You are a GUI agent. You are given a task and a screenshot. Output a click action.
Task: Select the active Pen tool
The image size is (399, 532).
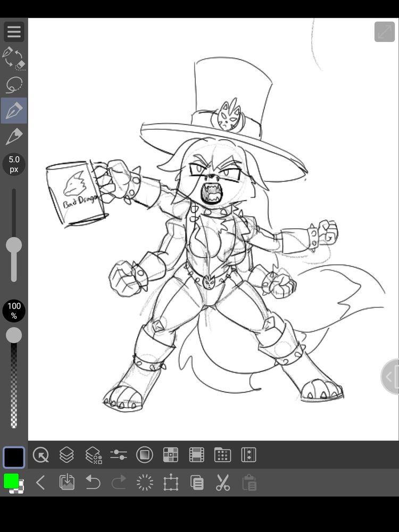[x=14, y=111]
